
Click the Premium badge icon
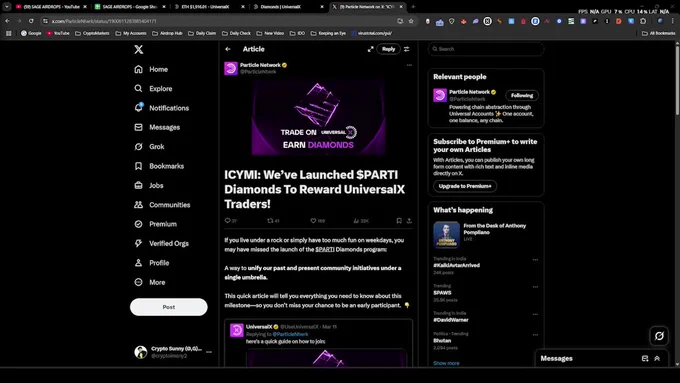(138, 224)
